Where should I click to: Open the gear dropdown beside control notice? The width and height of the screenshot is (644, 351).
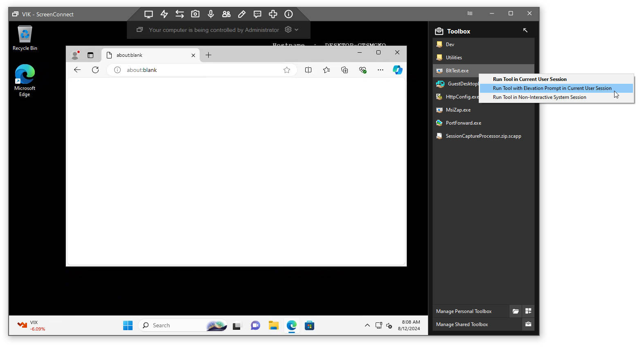tap(291, 30)
